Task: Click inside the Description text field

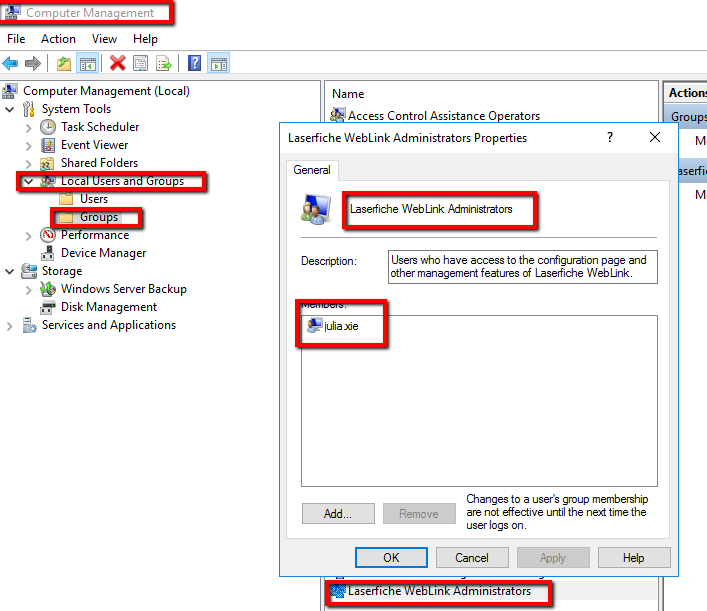Action: 523,267
